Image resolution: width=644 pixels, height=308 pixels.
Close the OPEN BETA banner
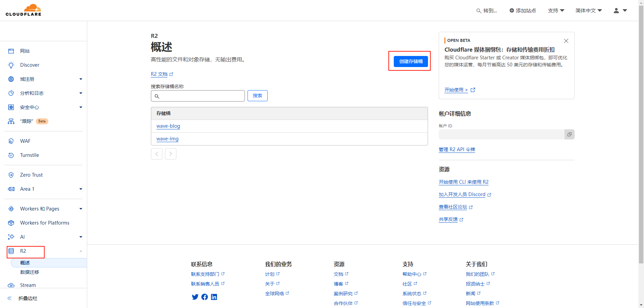[566, 41]
